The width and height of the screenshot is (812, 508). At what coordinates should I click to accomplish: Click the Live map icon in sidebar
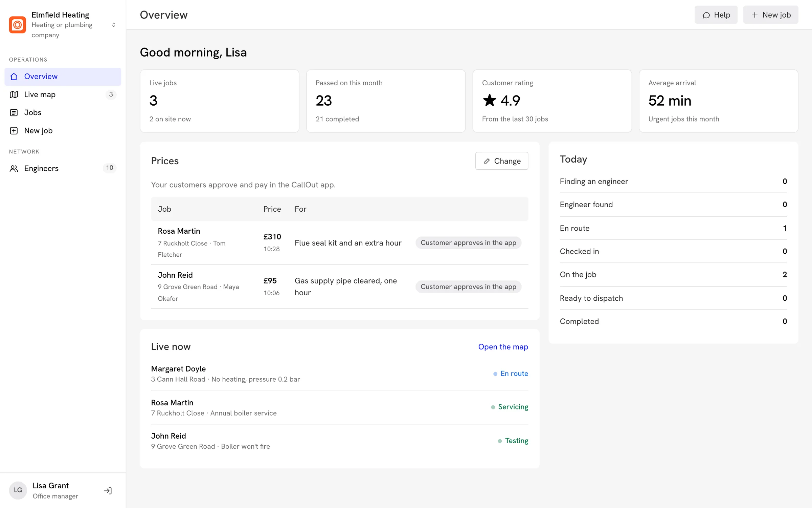point(14,94)
